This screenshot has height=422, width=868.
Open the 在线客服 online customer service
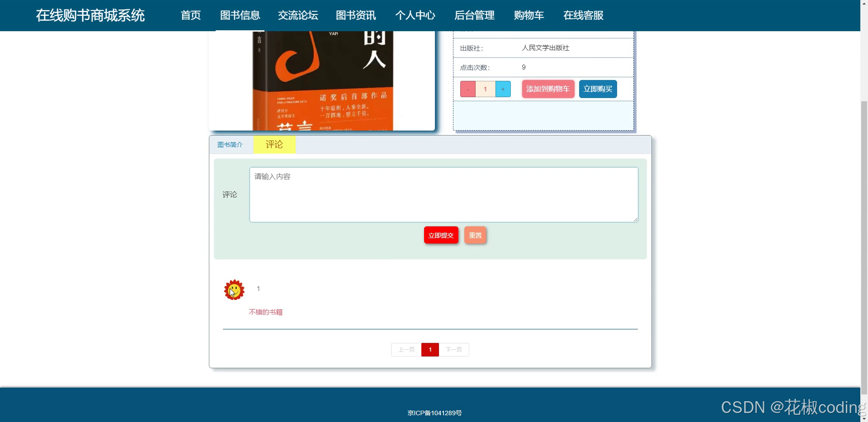click(582, 15)
